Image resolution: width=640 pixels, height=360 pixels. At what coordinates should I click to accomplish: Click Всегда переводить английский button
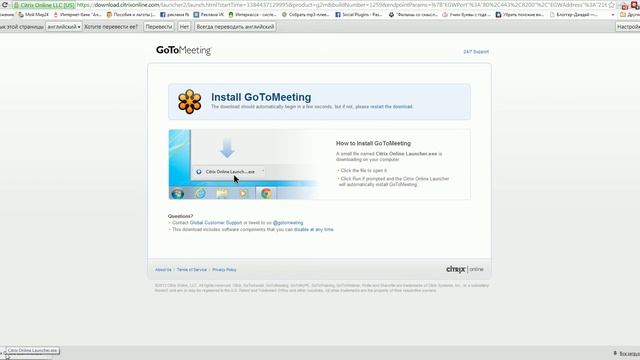(x=235, y=27)
